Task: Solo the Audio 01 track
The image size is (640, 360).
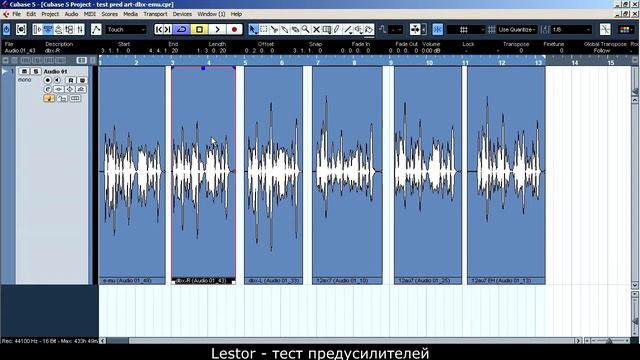Action: coord(36,71)
